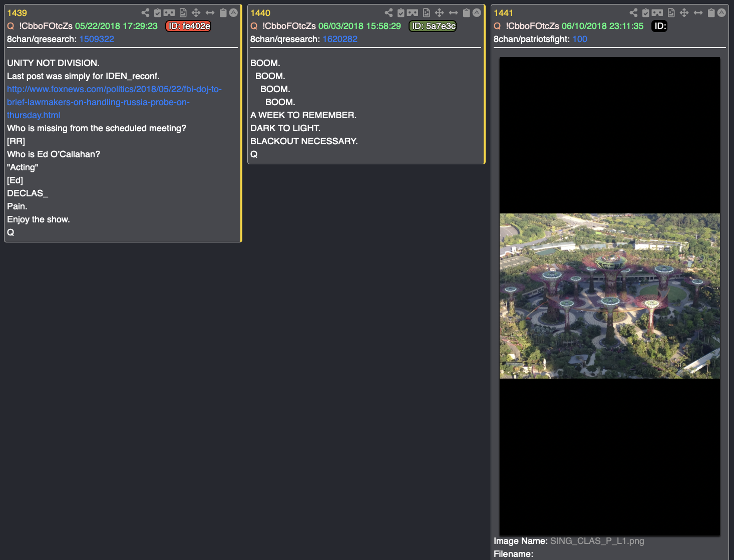Click timestamp 06/10/2018 23:11:35
The height and width of the screenshot is (560, 734).
click(x=603, y=26)
